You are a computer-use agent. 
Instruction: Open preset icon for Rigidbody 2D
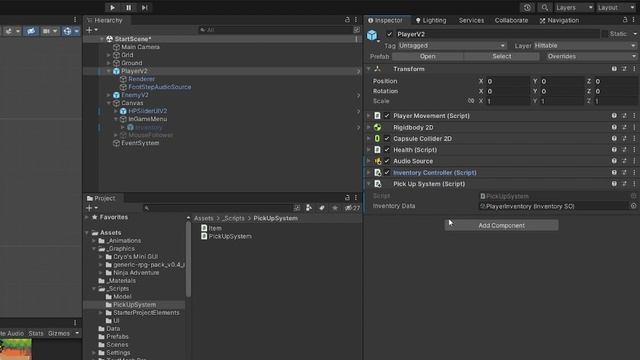coord(624,127)
